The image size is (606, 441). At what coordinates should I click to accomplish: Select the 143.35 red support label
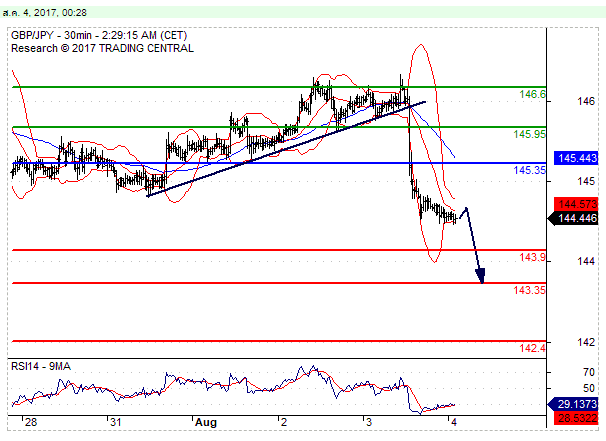click(529, 290)
